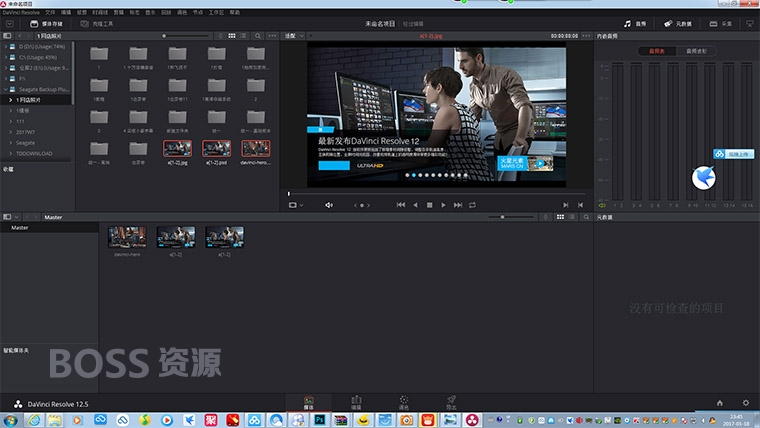Show the Audio (音频) panel from top toolbar
This screenshot has width=760, height=428.
point(635,24)
